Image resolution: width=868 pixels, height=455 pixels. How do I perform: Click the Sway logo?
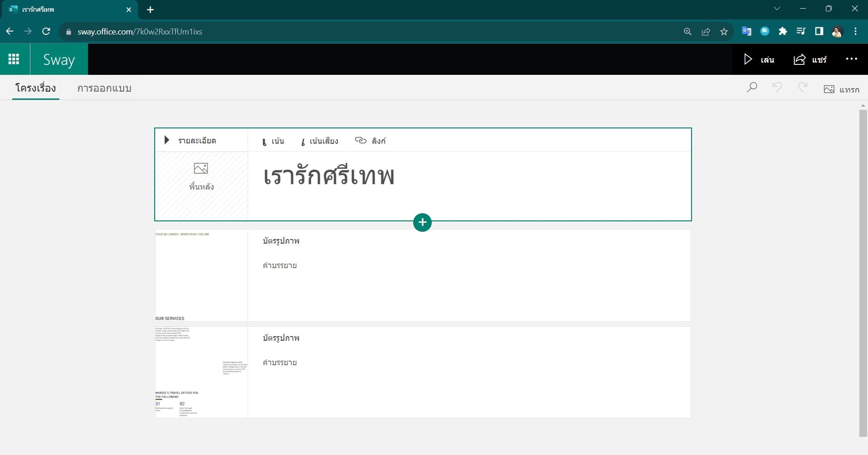click(59, 59)
